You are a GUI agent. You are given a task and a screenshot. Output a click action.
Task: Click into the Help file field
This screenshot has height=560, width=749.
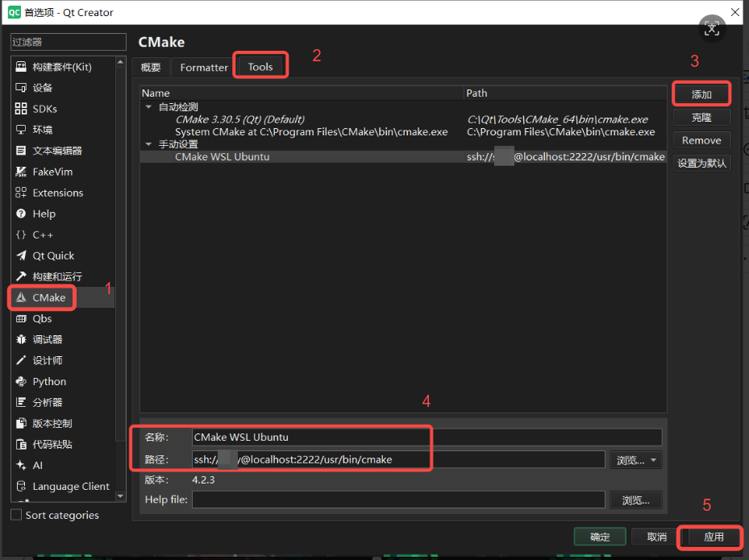point(398,500)
